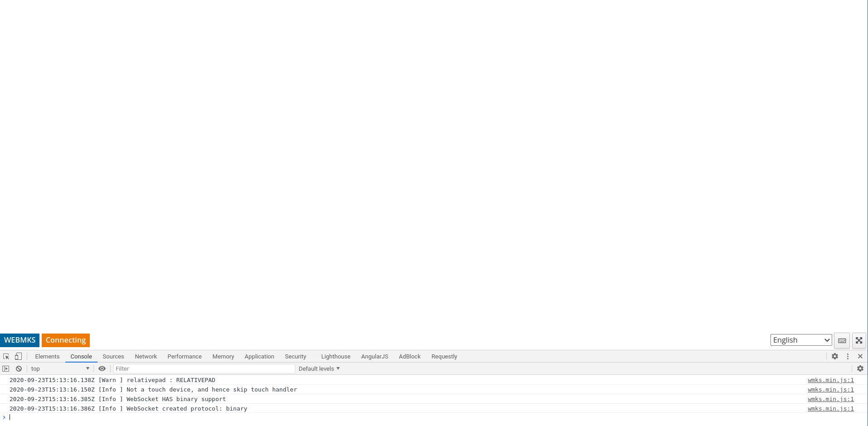Click the WEBMKS label button
868x426 pixels.
click(x=20, y=340)
